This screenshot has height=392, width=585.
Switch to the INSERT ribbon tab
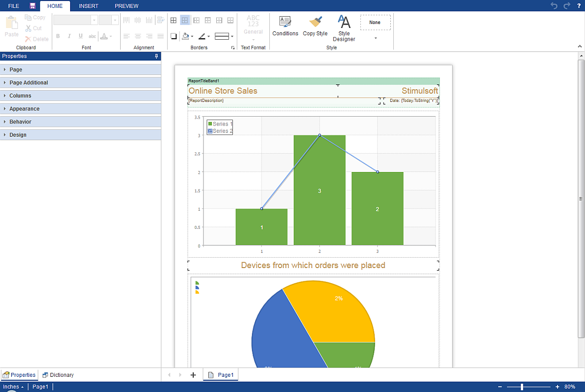coord(89,6)
